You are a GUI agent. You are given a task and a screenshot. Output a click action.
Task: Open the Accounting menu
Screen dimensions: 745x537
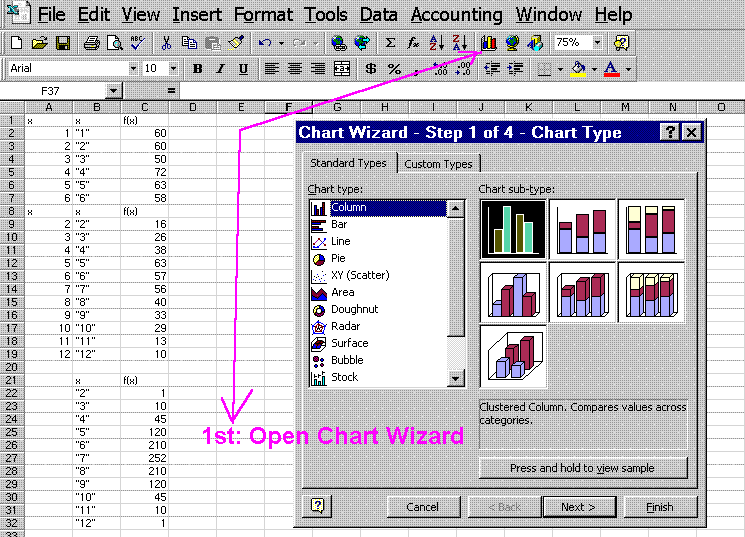[457, 14]
